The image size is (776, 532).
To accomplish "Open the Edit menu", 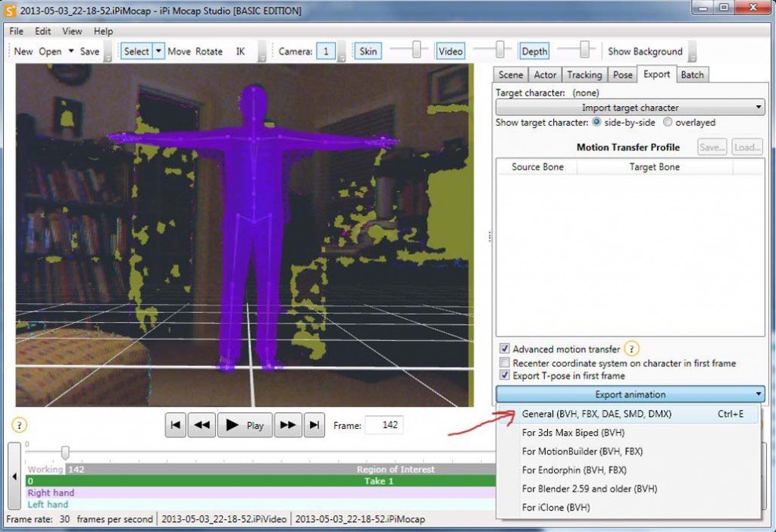I will point(42,31).
